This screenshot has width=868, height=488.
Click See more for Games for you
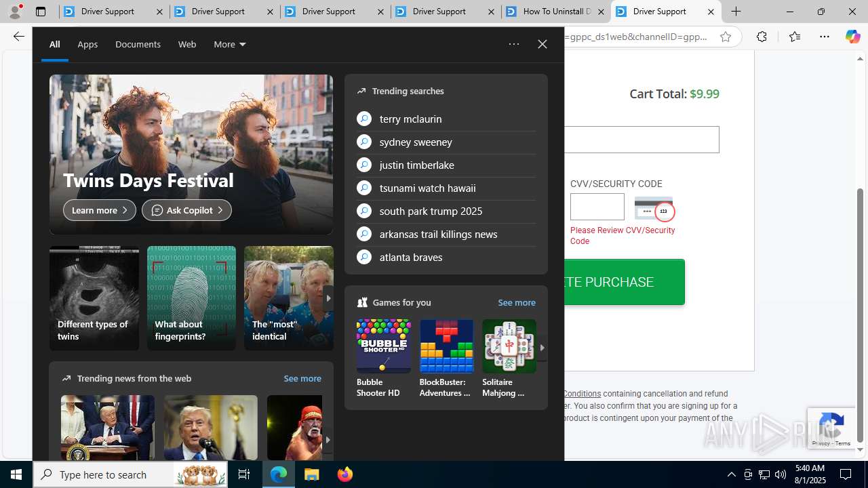pyautogui.click(x=517, y=302)
